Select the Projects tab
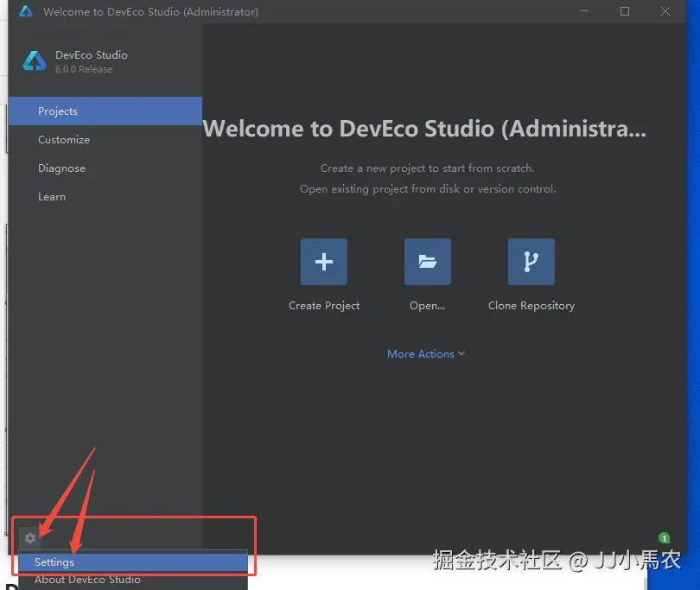 click(105, 111)
